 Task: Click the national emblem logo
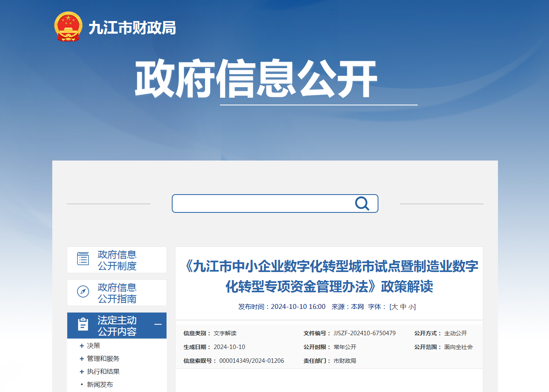click(68, 27)
